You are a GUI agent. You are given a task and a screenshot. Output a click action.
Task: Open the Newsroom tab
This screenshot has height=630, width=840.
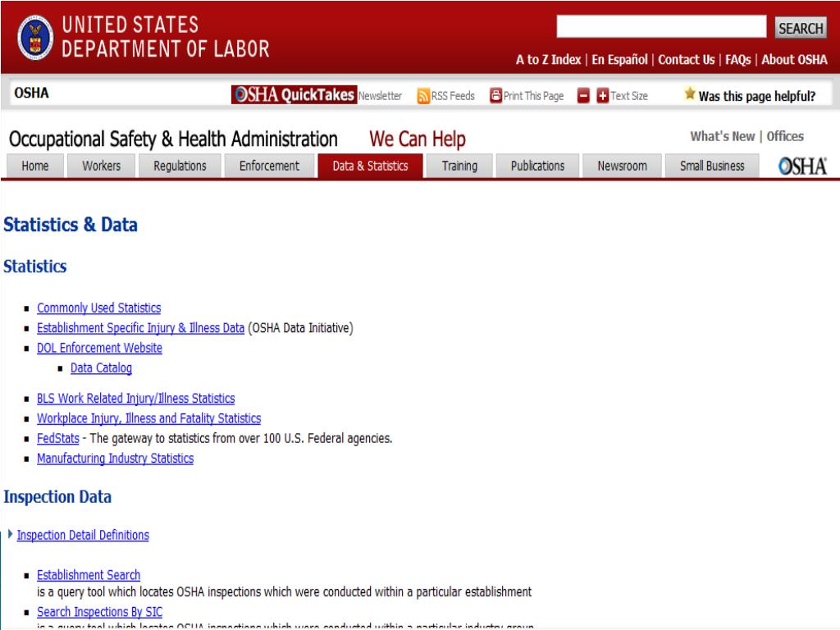tap(622, 166)
